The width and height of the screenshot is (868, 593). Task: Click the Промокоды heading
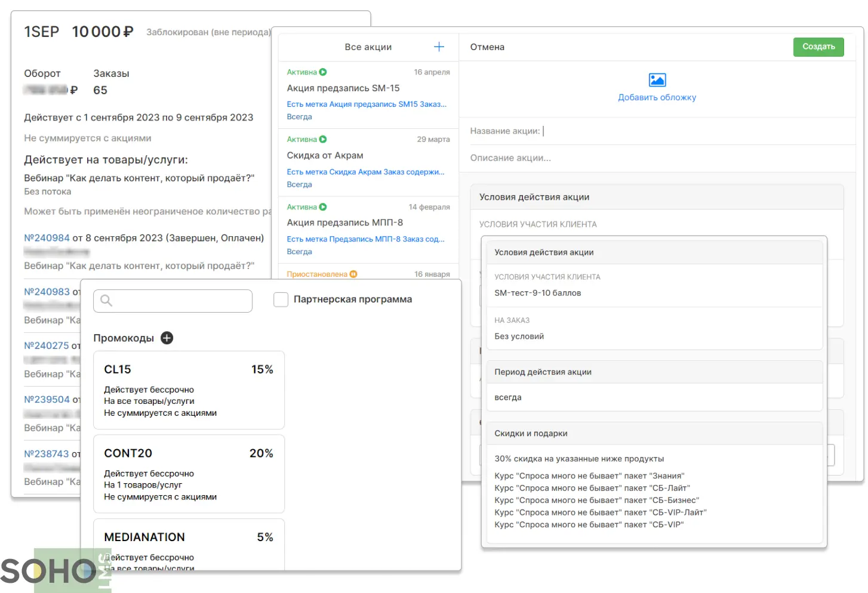(124, 338)
